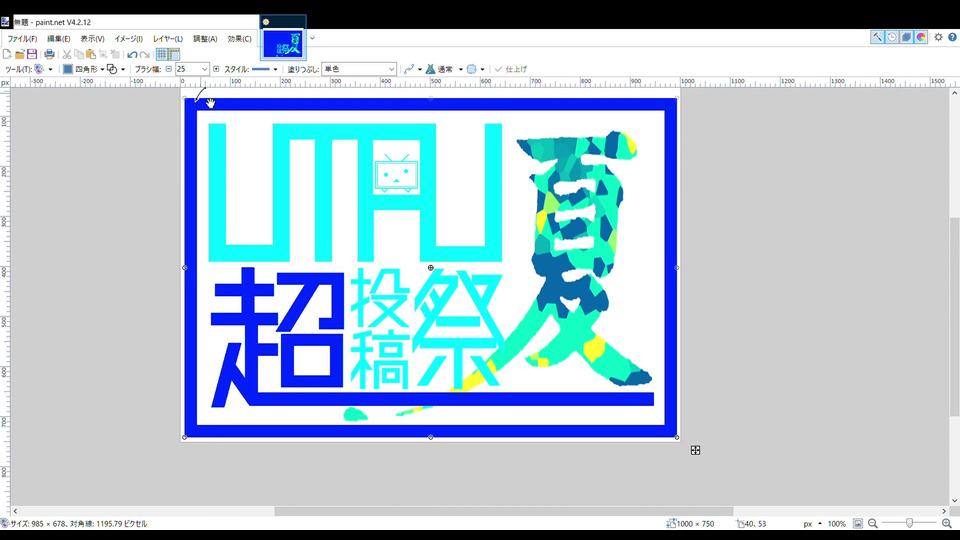The image size is (960, 540).
Task: Click the scroll left arrow
Action: click(x=15, y=511)
